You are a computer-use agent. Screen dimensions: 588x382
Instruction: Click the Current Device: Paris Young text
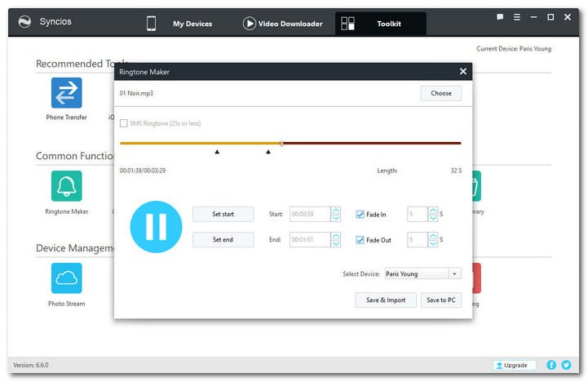coord(514,48)
